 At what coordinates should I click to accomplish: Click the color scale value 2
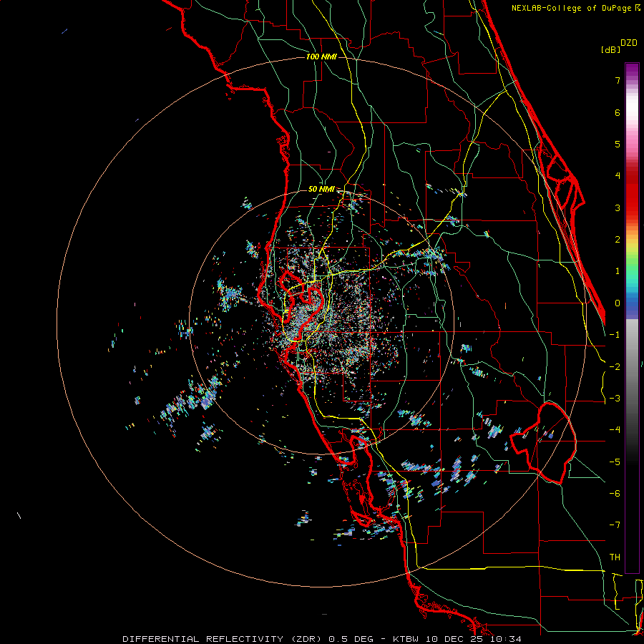[x=618, y=240]
